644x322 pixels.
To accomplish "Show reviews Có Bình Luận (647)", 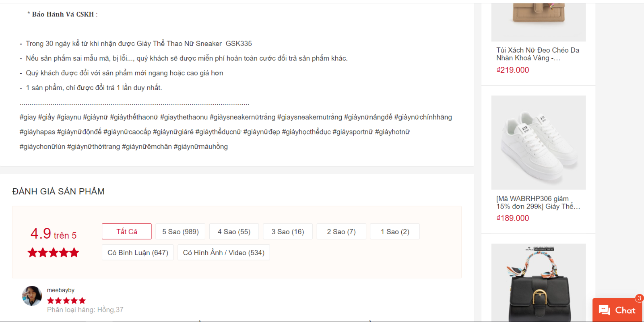I will (138, 252).
